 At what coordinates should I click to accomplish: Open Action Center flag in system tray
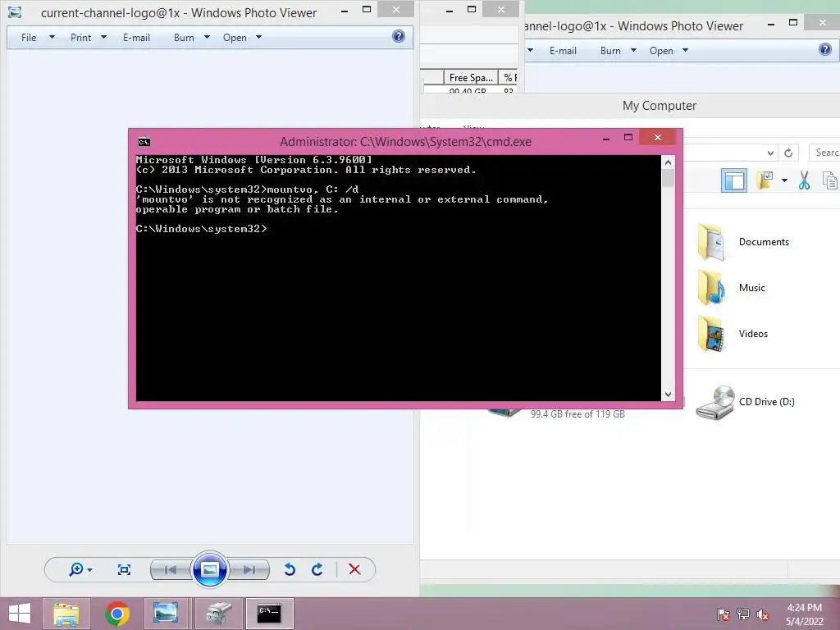click(x=723, y=614)
